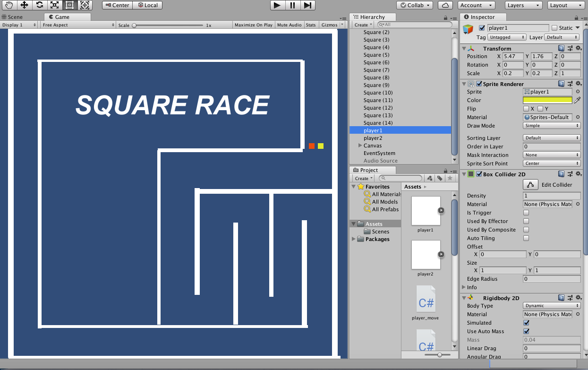This screenshot has width=588, height=370.
Task: Open the Display 1 dropdown
Action: point(19,25)
